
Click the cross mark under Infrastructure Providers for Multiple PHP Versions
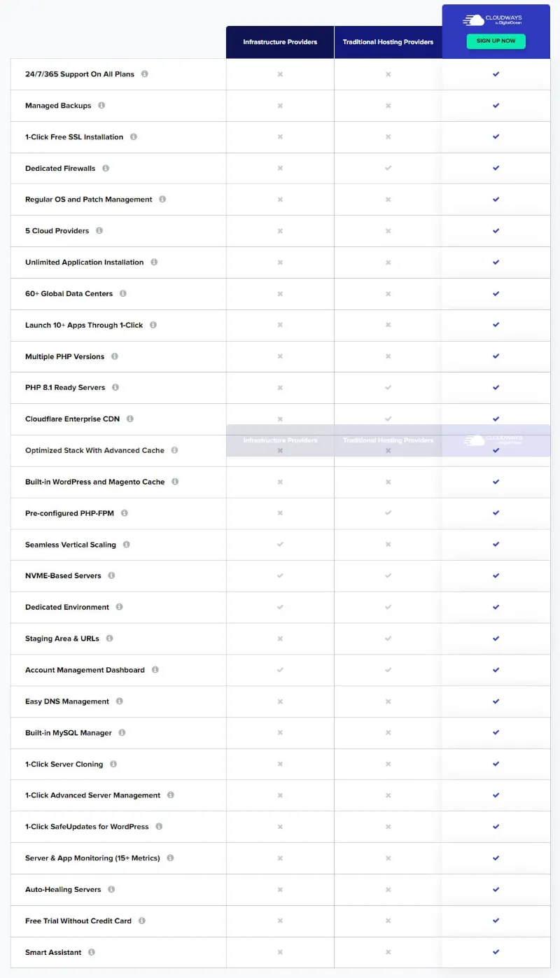click(279, 356)
